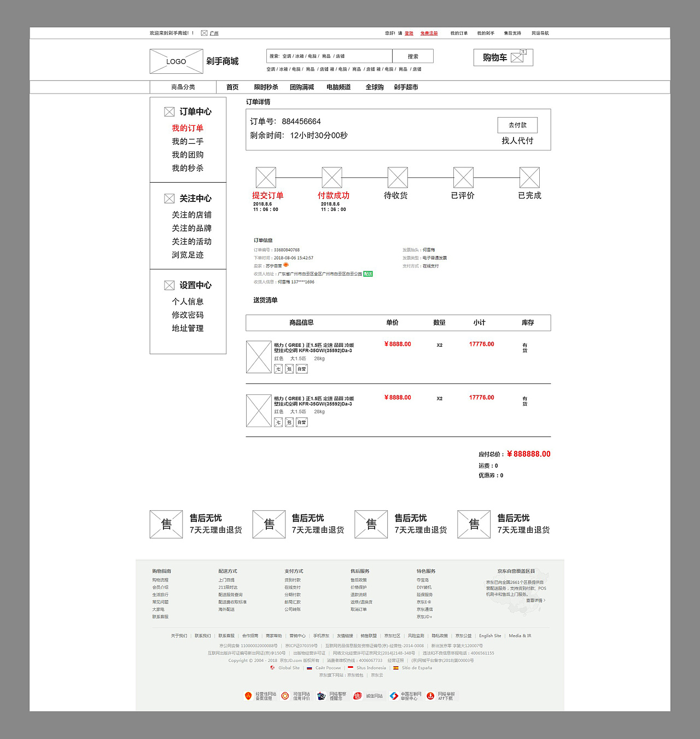Click 网站导航 in top bar
The width and height of the screenshot is (700, 739).
[540, 33]
